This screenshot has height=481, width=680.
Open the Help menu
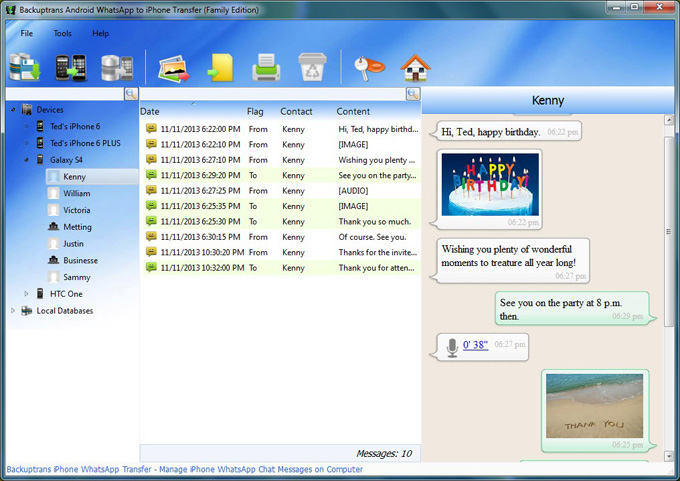tap(101, 33)
